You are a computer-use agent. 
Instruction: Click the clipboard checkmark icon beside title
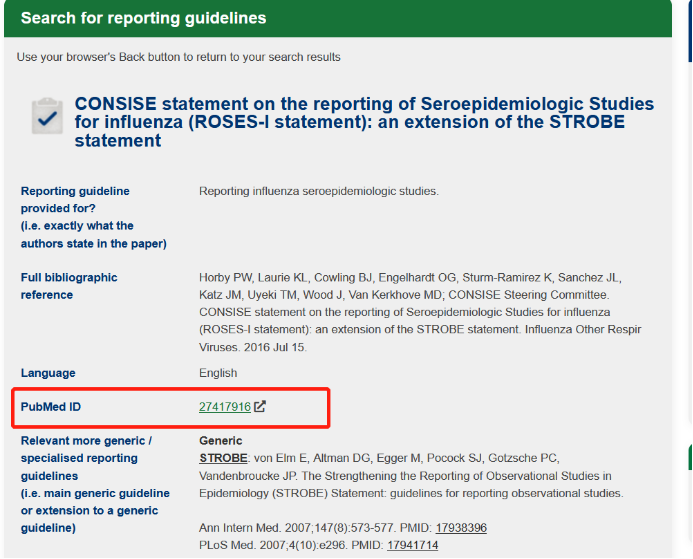click(47, 116)
